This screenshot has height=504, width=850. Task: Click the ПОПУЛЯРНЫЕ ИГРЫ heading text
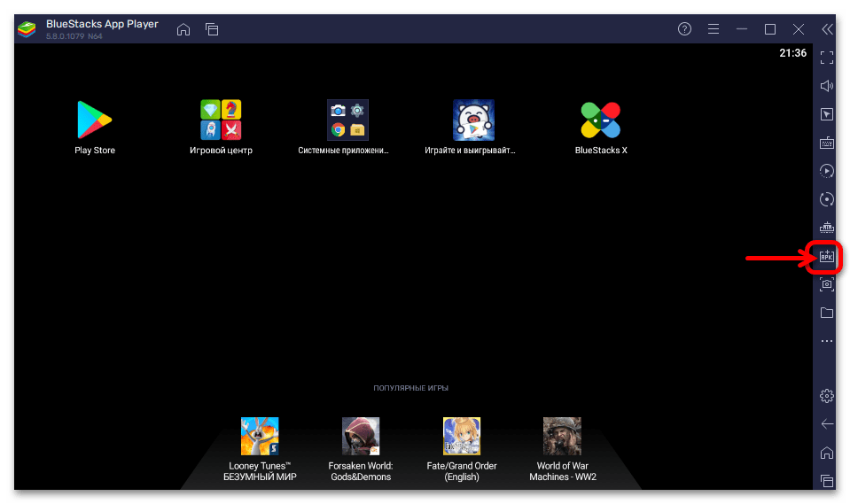pyautogui.click(x=411, y=388)
